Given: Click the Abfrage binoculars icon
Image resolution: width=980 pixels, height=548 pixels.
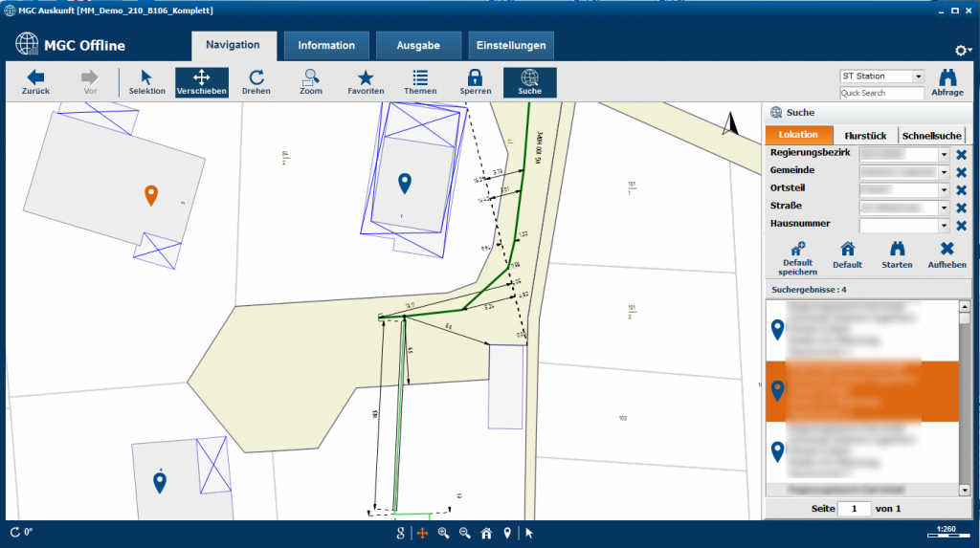Looking at the screenshot, I should pyautogui.click(x=947, y=82).
